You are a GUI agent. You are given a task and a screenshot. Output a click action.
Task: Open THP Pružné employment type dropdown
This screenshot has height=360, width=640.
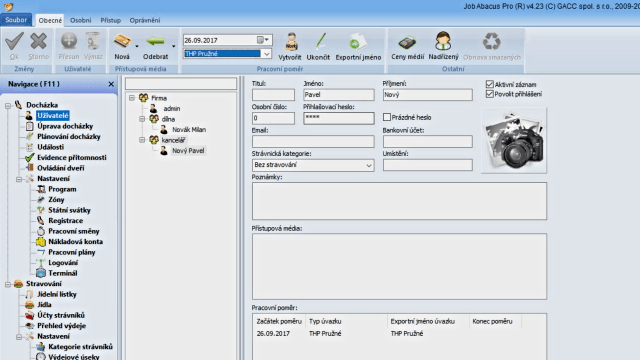pyautogui.click(x=266, y=54)
